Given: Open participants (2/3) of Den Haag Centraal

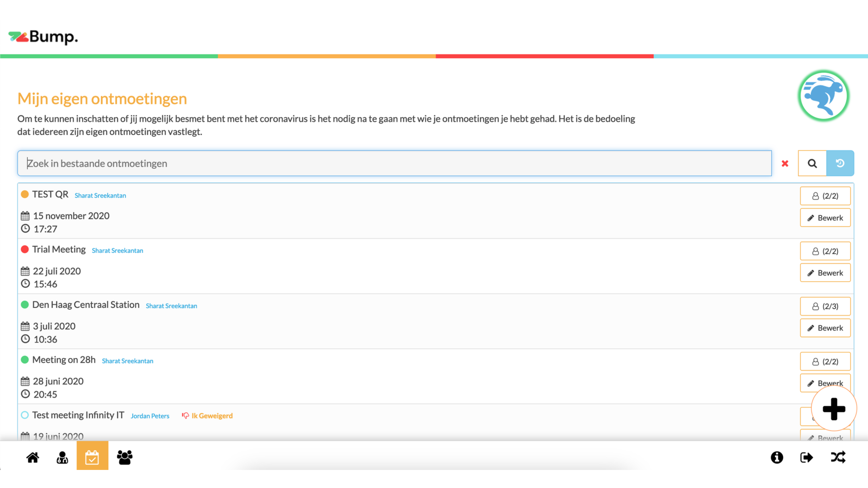Looking at the screenshot, I should pos(825,306).
